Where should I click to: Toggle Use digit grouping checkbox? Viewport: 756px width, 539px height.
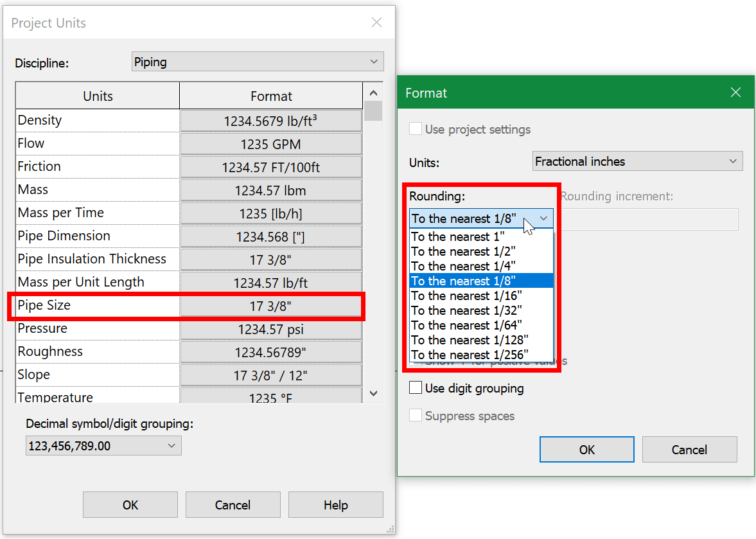click(x=415, y=387)
